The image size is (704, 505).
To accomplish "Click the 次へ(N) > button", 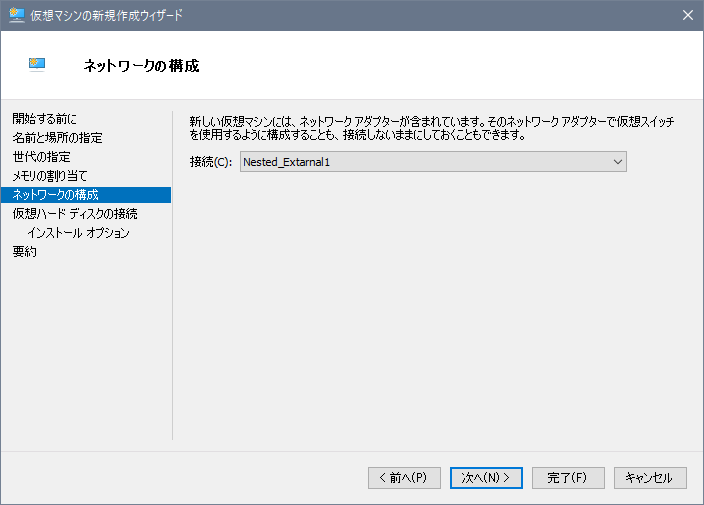I will (x=486, y=478).
